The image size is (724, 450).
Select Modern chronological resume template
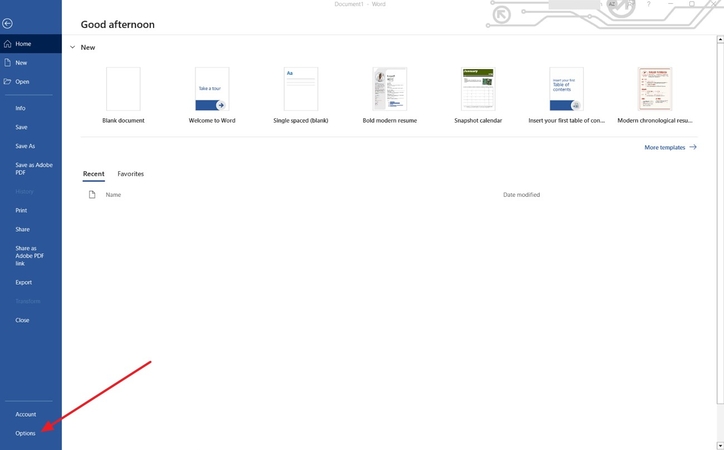655,95
